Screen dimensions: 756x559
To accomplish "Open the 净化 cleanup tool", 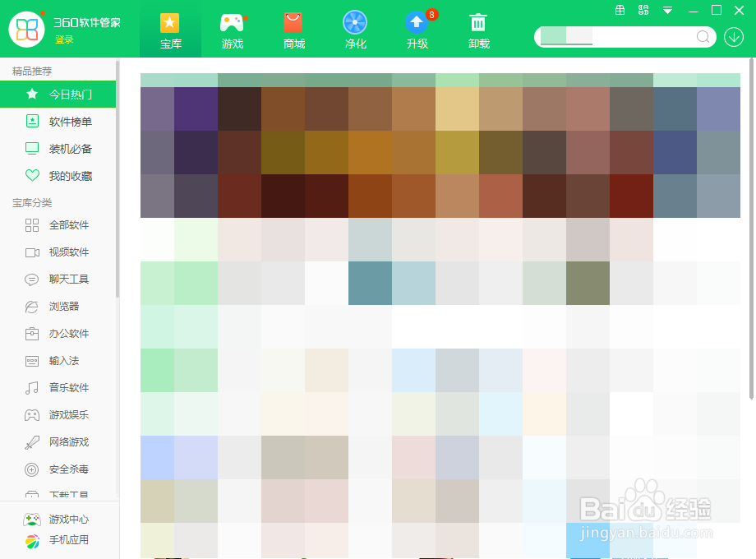I will coord(355,29).
